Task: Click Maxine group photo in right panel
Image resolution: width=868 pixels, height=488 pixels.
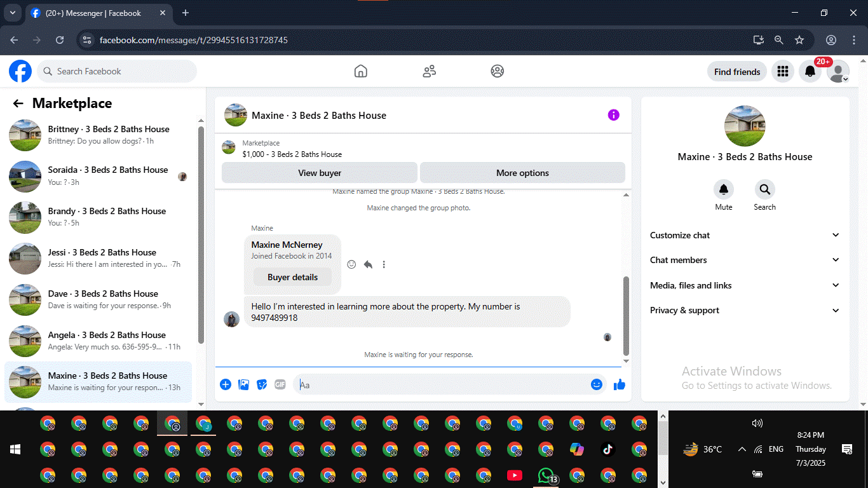Action: [745, 126]
